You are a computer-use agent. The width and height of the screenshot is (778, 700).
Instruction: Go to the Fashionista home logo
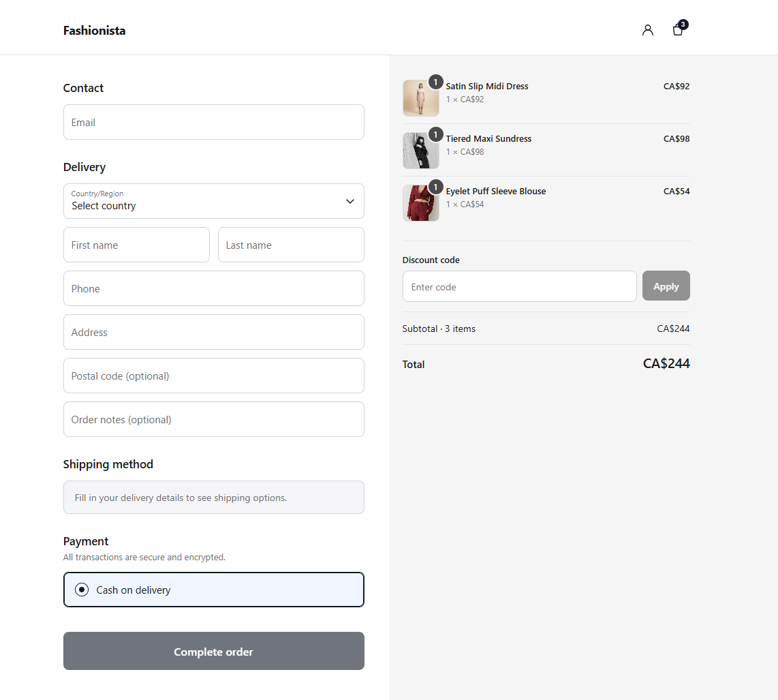coord(94,31)
